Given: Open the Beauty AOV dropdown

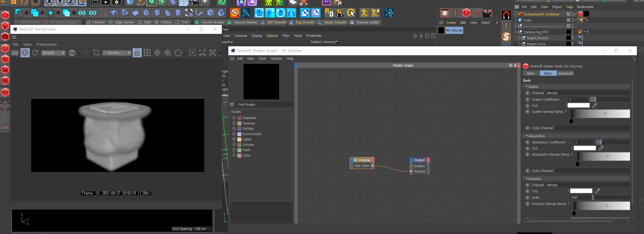Looking at the screenshot, I should [x=53, y=53].
